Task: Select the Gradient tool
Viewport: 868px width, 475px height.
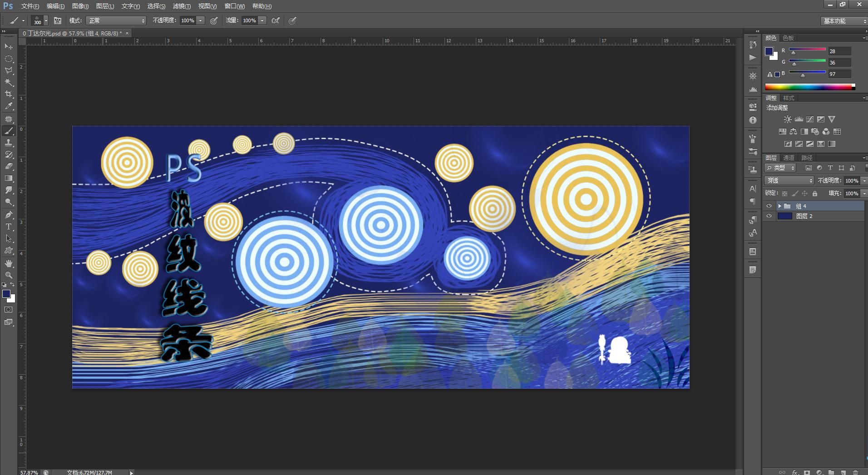Action: tap(8, 176)
